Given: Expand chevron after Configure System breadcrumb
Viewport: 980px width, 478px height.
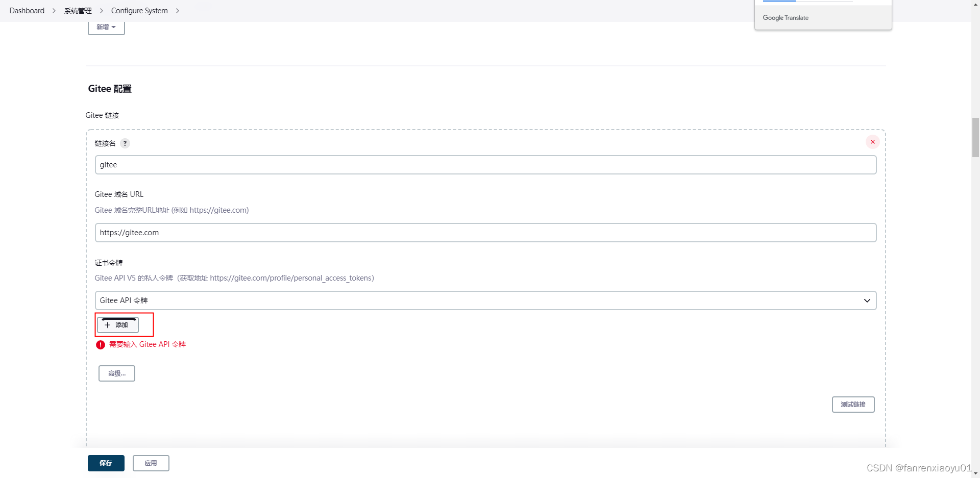Looking at the screenshot, I should click(178, 11).
